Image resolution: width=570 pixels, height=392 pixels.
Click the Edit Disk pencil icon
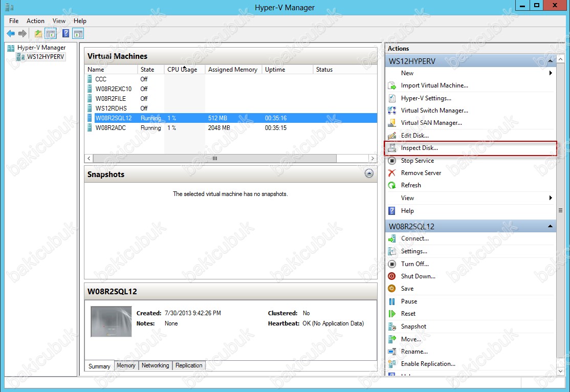click(x=392, y=136)
